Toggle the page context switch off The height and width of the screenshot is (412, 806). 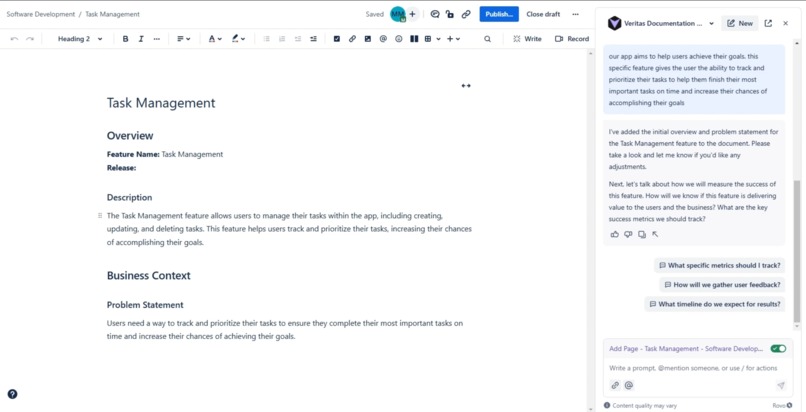pyautogui.click(x=778, y=349)
